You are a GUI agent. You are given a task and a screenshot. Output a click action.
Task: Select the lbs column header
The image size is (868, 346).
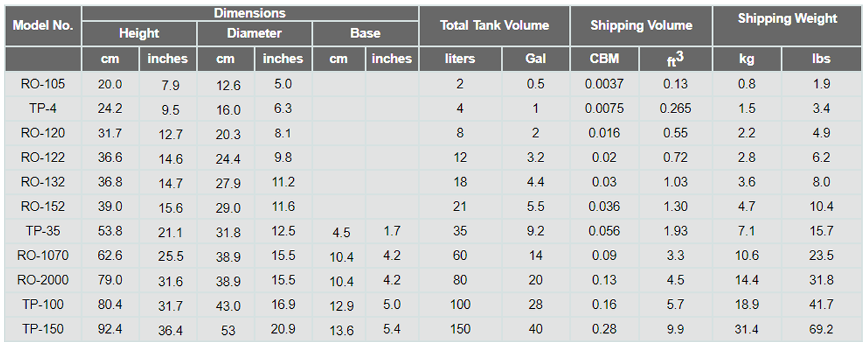[x=822, y=59]
